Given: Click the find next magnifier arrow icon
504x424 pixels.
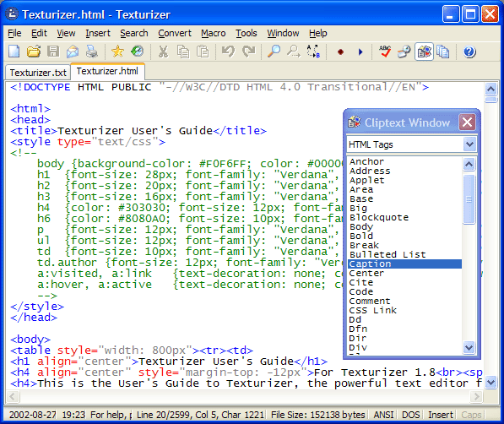Looking at the screenshot, I should click(294, 52).
